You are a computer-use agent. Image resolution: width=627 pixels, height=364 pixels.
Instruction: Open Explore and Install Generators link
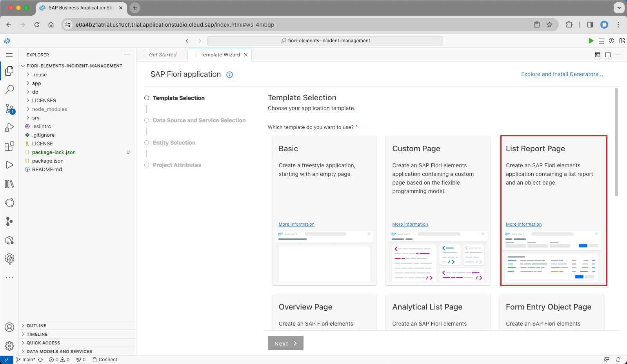click(x=562, y=74)
